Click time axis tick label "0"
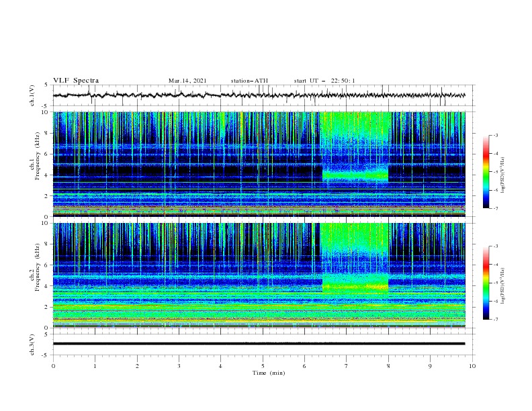Viewport: 532px width, 411px height. [53, 366]
